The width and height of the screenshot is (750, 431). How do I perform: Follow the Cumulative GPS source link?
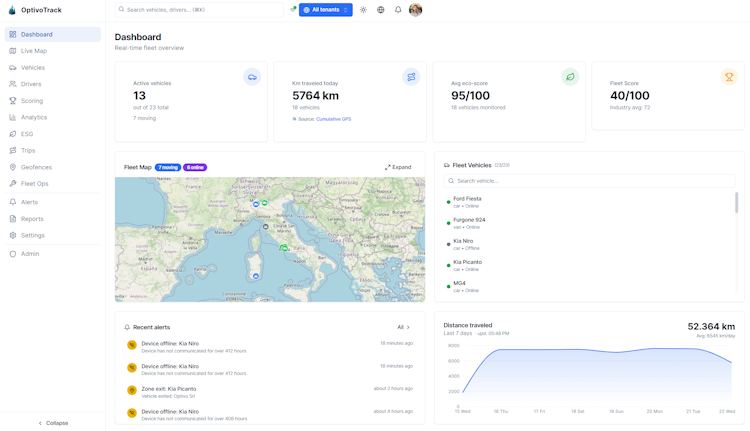[333, 119]
